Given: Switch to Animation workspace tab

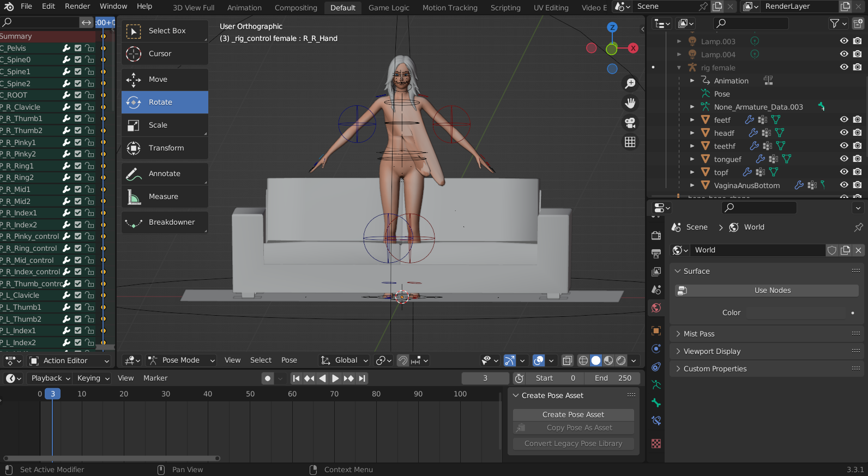Looking at the screenshot, I should pos(244,8).
